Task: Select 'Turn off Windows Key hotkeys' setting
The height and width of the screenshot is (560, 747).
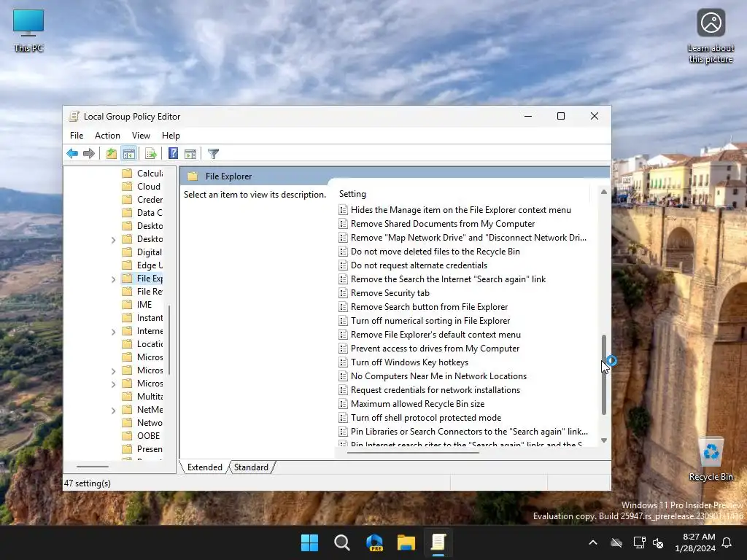Action: (x=409, y=362)
